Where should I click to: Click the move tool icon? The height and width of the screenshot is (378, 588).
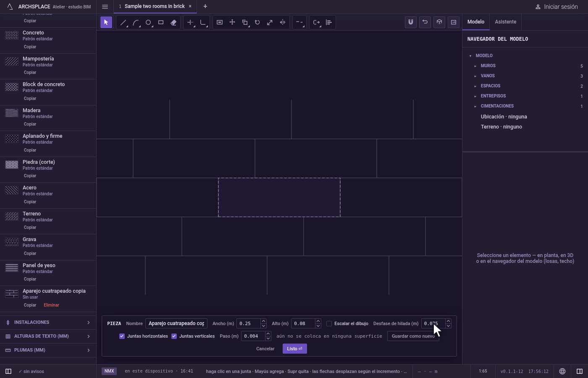(232, 23)
